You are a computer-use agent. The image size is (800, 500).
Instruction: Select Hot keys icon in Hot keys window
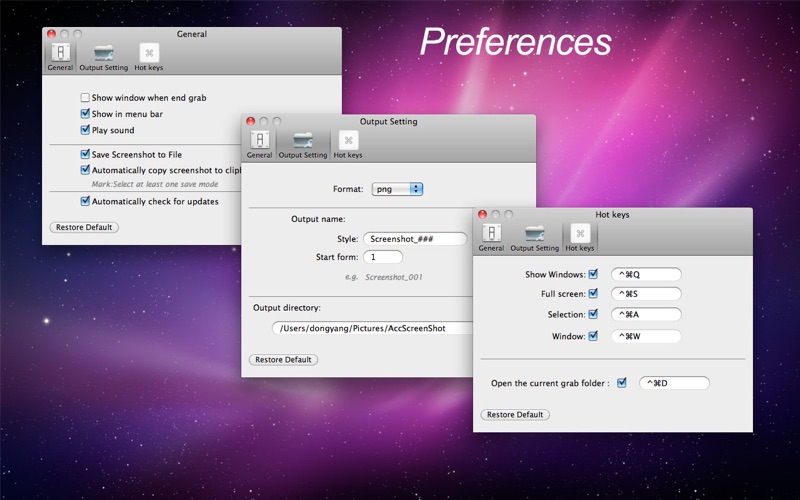580,233
